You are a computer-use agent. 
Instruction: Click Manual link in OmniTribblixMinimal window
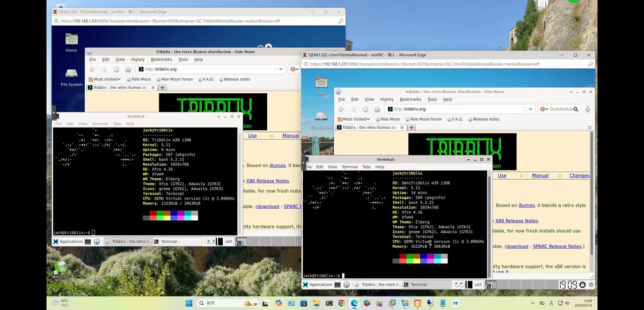(540, 175)
